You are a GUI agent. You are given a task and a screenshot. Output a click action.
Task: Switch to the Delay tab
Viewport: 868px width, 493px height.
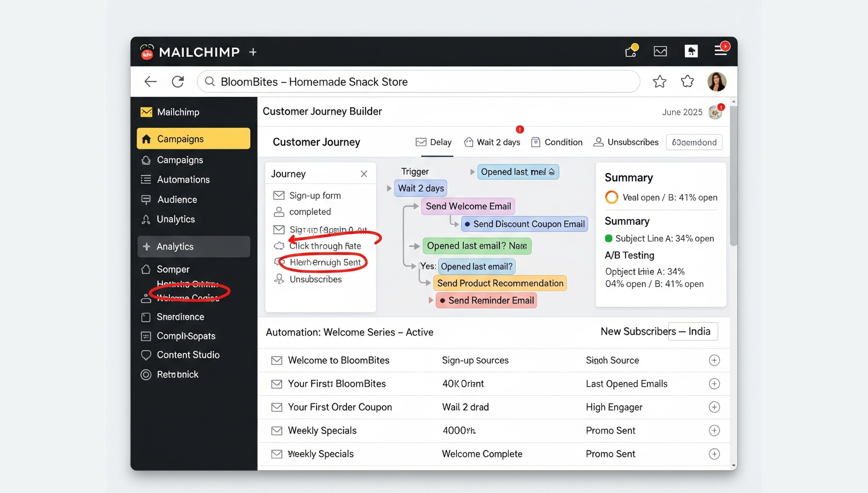(434, 142)
